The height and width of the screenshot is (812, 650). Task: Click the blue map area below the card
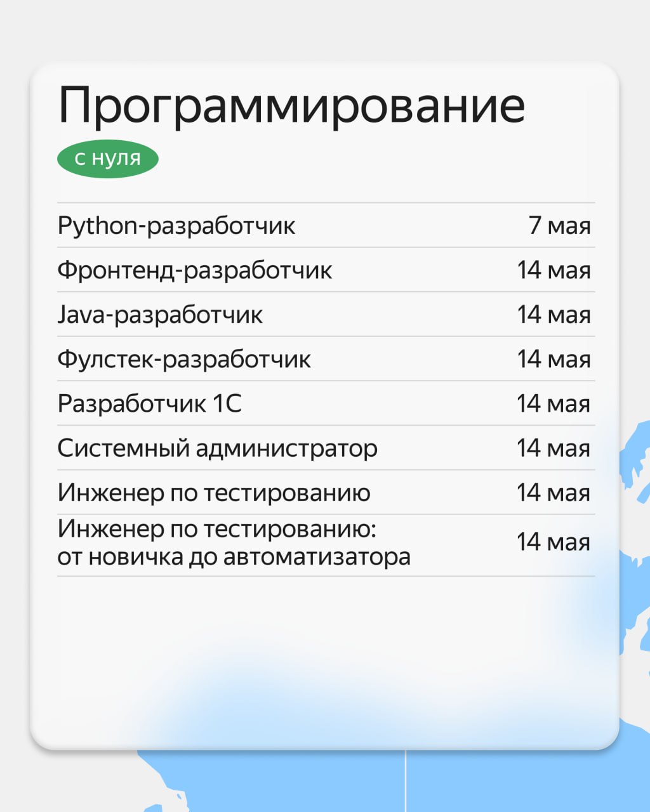tap(394, 783)
